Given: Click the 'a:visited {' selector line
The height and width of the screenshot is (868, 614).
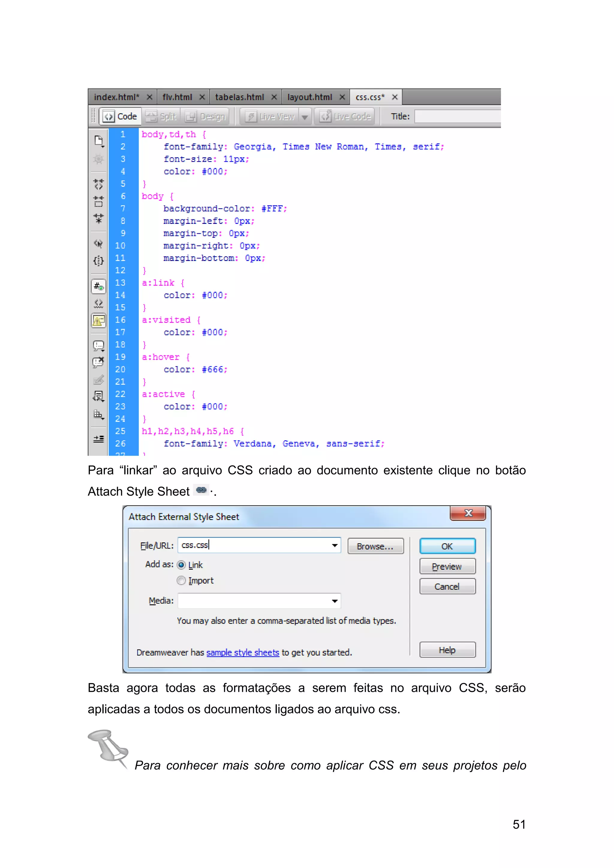Looking at the screenshot, I should 171,320.
